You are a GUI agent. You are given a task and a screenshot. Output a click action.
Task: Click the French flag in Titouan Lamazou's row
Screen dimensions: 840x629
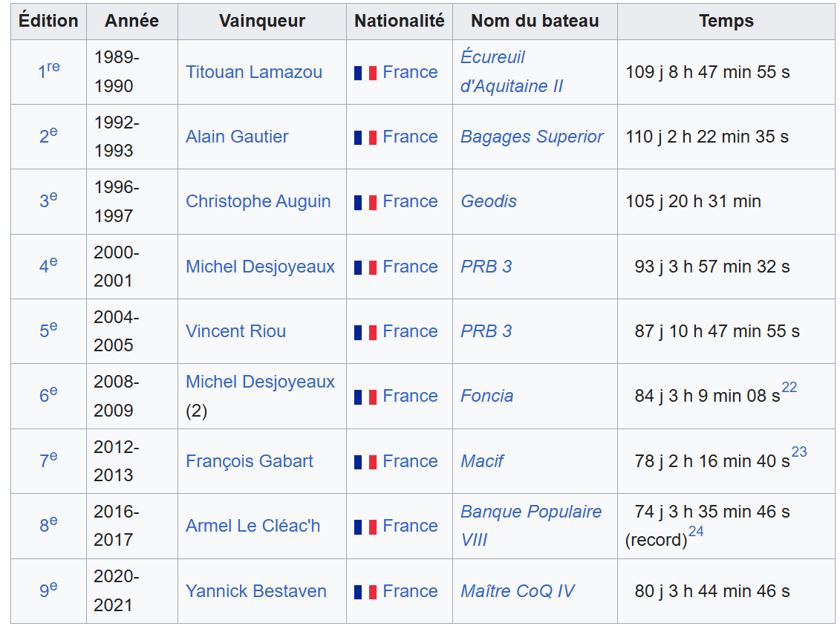coord(365,73)
